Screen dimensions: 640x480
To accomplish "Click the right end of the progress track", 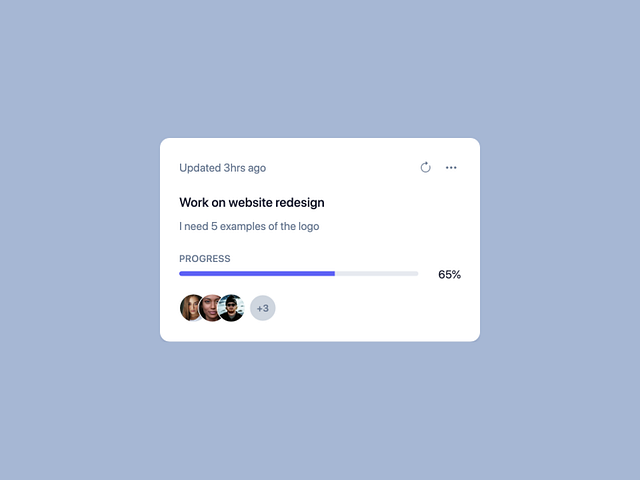I will pos(414,273).
